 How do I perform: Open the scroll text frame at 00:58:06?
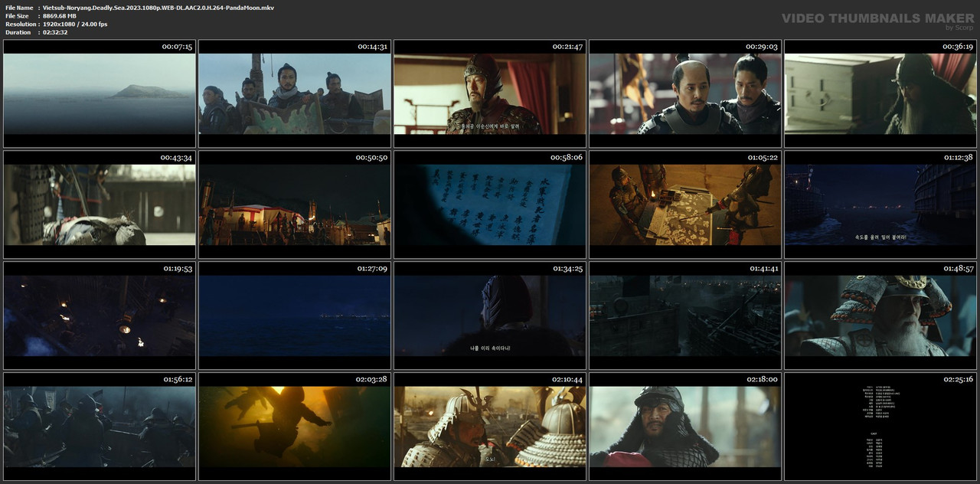[x=490, y=204]
